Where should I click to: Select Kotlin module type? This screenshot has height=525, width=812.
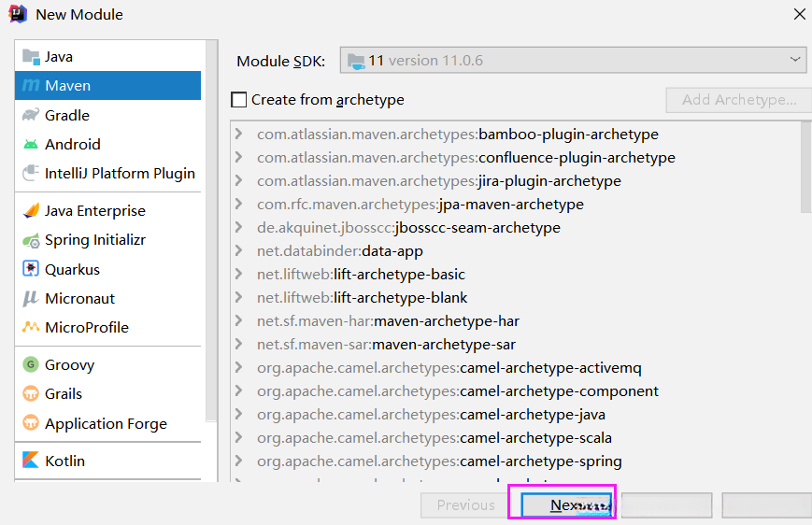coord(107,461)
